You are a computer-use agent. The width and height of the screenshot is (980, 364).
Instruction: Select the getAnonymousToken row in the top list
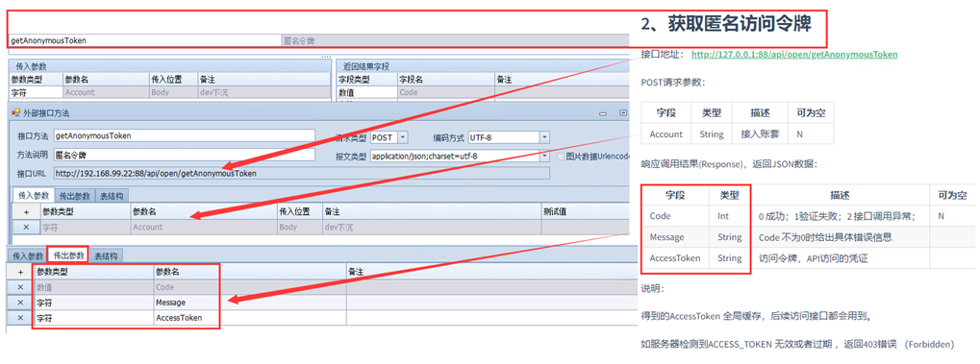(x=318, y=40)
